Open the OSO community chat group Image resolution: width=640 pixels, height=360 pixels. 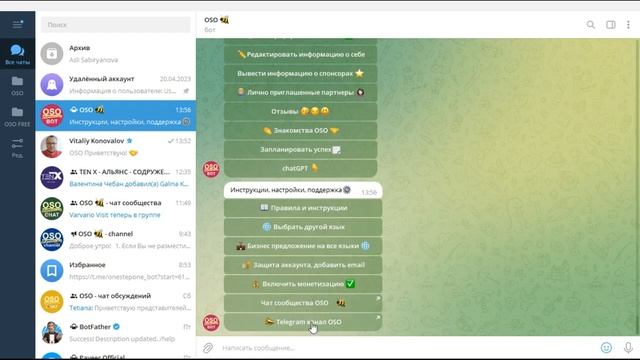(x=116, y=209)
